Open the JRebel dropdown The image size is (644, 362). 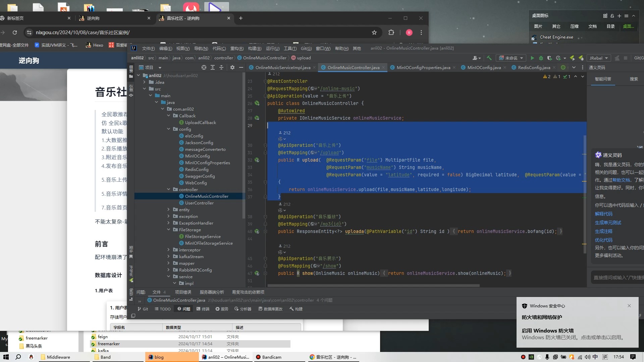tap(599, 58)
